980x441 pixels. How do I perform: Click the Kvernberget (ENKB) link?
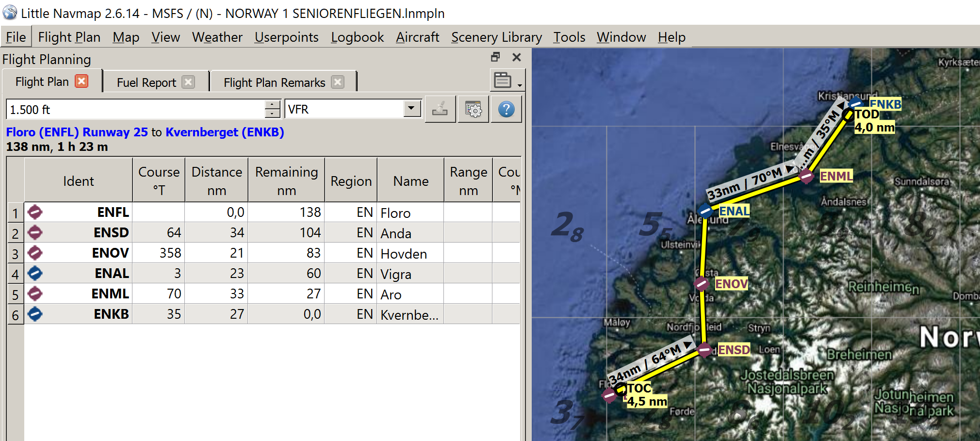point(225,132)
